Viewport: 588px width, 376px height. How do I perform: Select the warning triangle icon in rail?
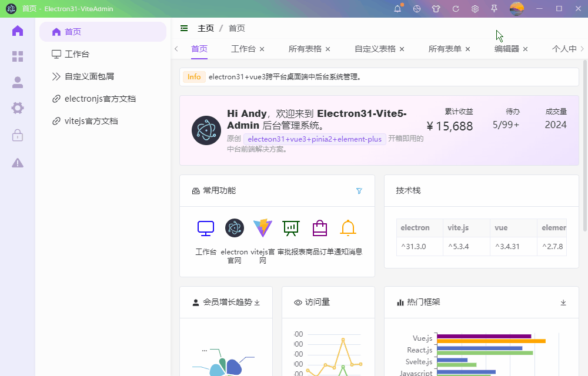point(18,163)
